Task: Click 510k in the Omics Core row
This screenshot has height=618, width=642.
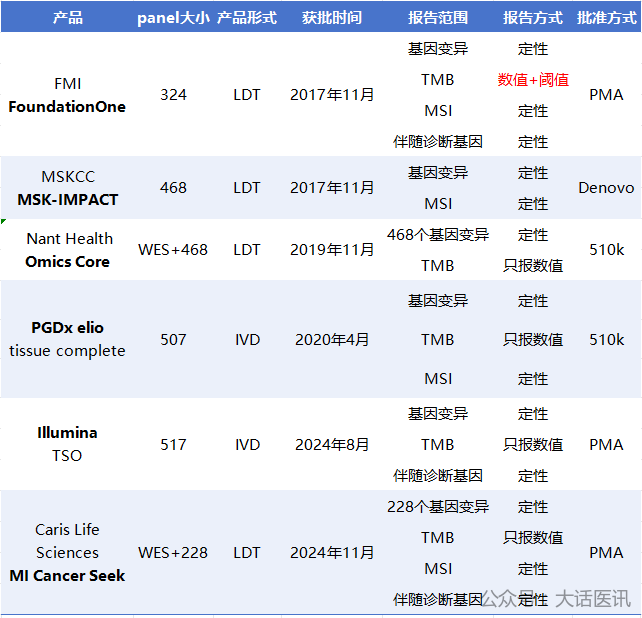Action: (x=606, y=249)
